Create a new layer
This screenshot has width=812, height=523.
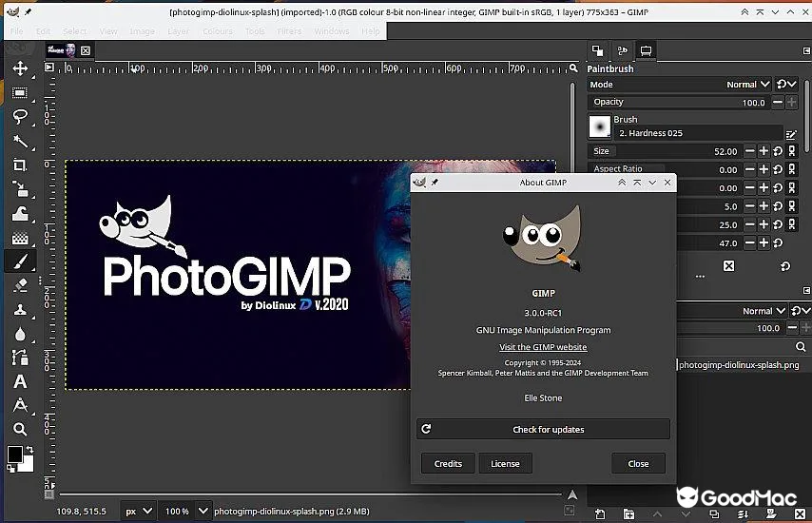(x=600, y=514)
